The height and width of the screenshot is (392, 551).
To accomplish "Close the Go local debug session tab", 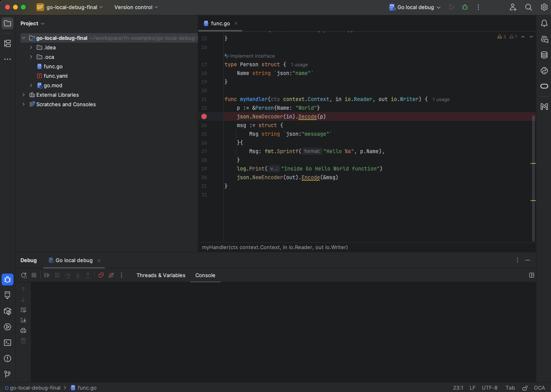I will pos(99,260).
